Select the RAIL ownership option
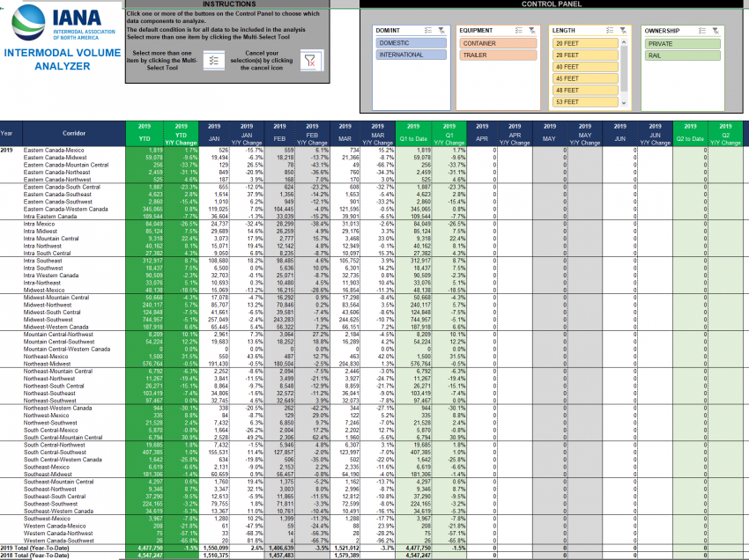The image size is (749, 560). point(682,55)
